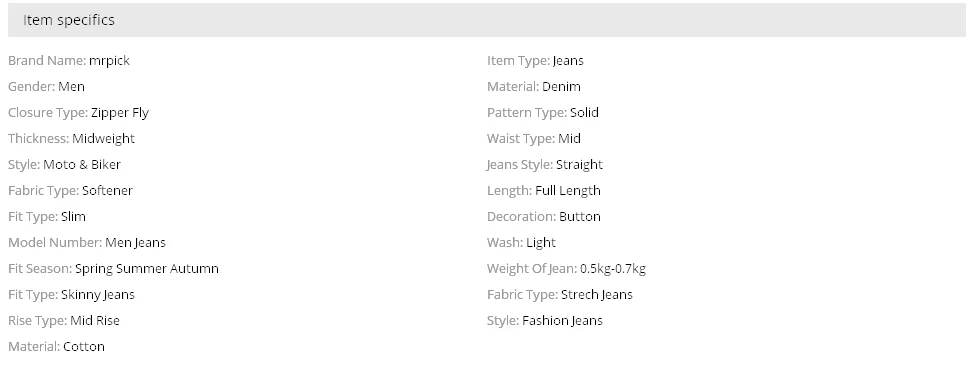Image resolution: width=972 pixels, height=365 pixels.
Task: Click Fabric Type Softener entry
Action: (70, 191)
